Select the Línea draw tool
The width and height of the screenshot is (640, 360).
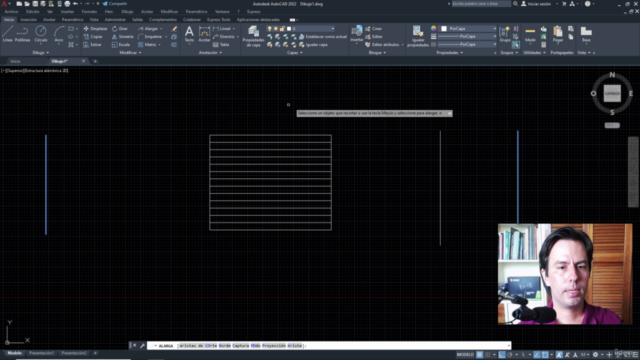coord(7,33)
